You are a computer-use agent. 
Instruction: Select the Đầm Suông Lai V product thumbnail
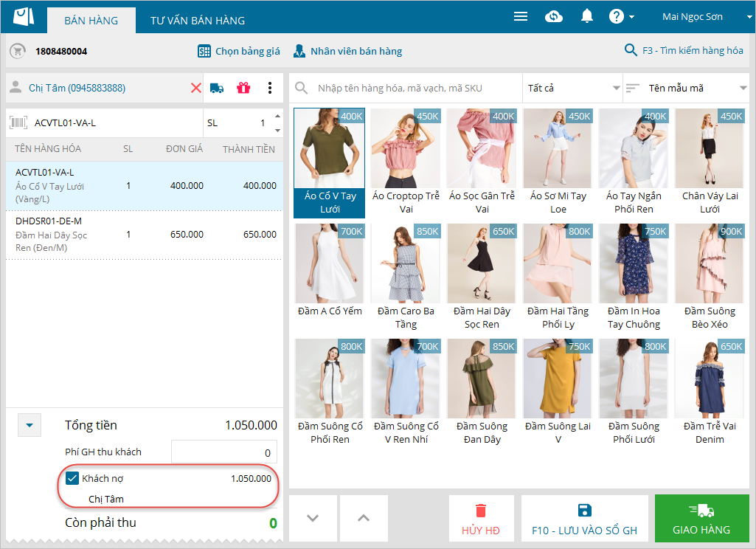558,392
